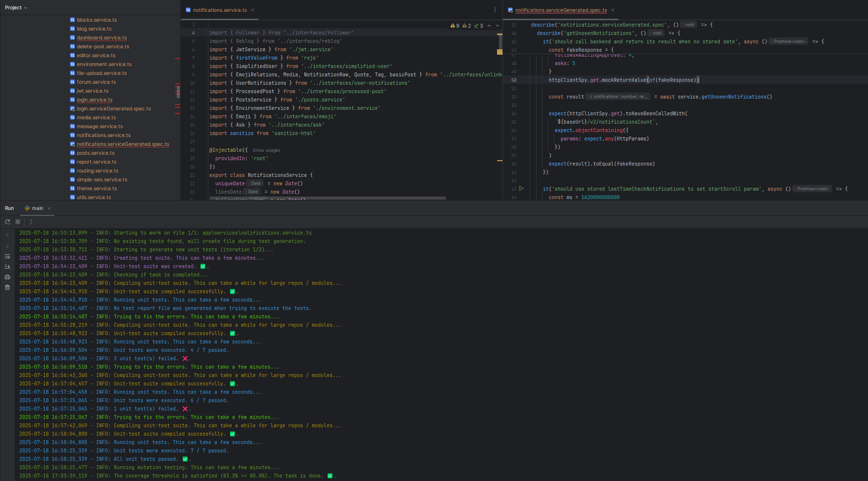
Task: Click the '3 unit test(s) failed' log line
Action: click(x=104, y=358)
